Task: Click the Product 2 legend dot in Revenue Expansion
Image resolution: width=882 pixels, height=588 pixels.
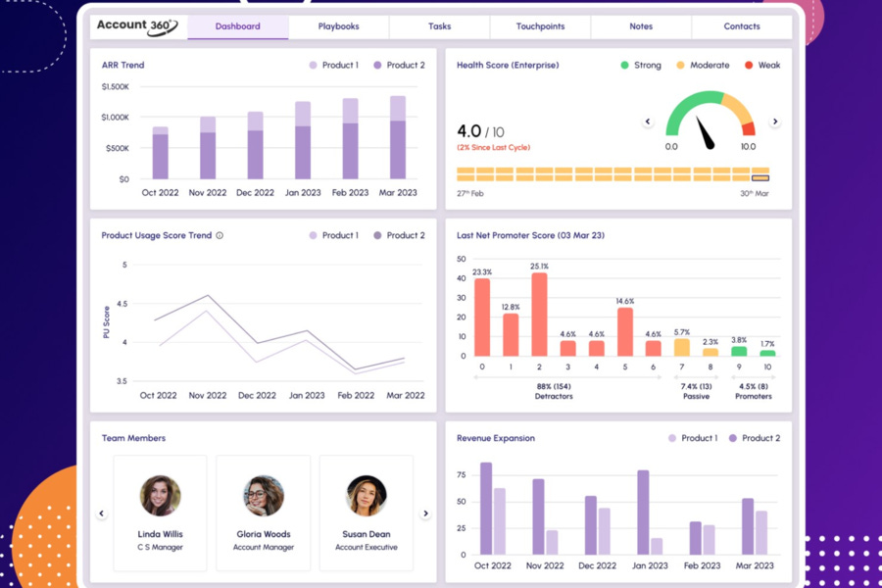Action: (x=731, y=438)
